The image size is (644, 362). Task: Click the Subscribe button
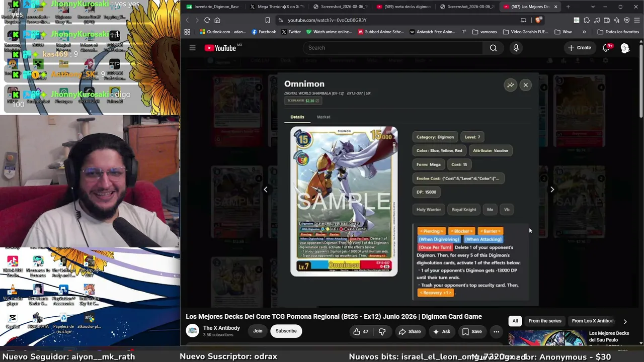coord(286,331)
